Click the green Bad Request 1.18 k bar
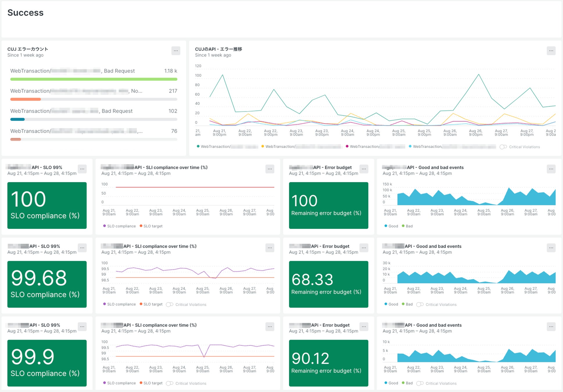 pyautogui.click(x=94, y=79)
